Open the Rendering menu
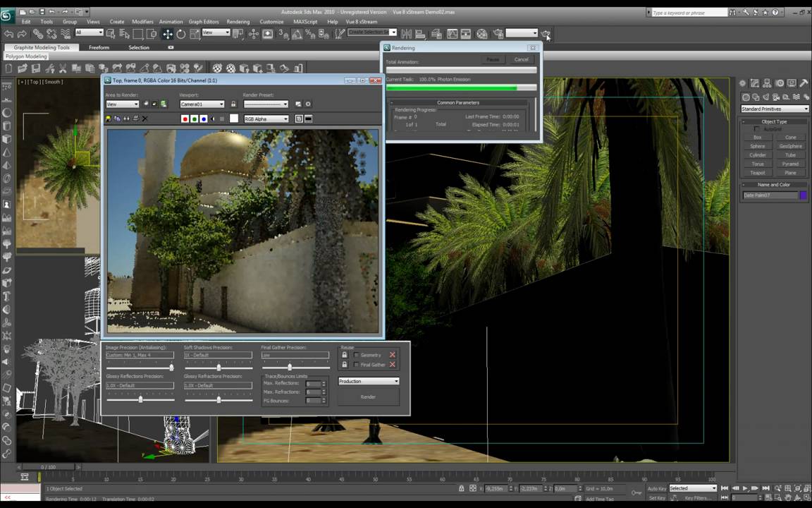Viewport: 812px width, 508px height. [x=238, y=22]
